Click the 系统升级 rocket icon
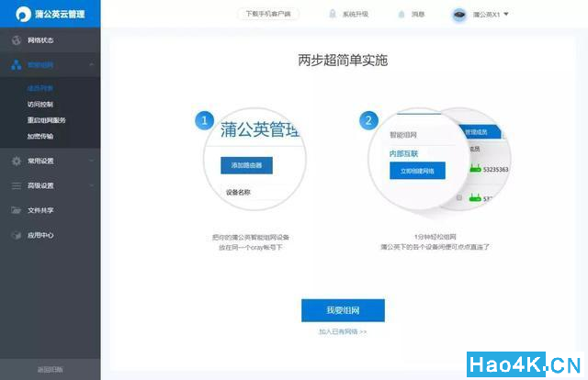 pos(333,15)
